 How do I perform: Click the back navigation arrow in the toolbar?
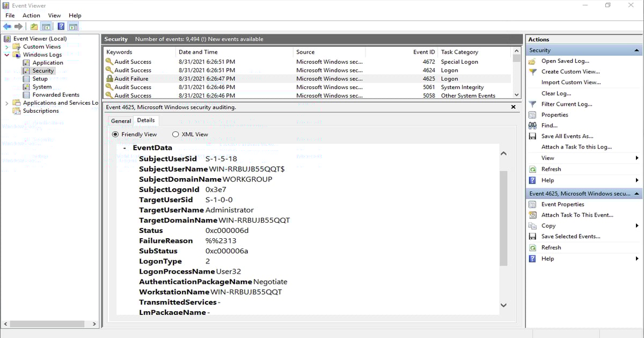point(7,26)
